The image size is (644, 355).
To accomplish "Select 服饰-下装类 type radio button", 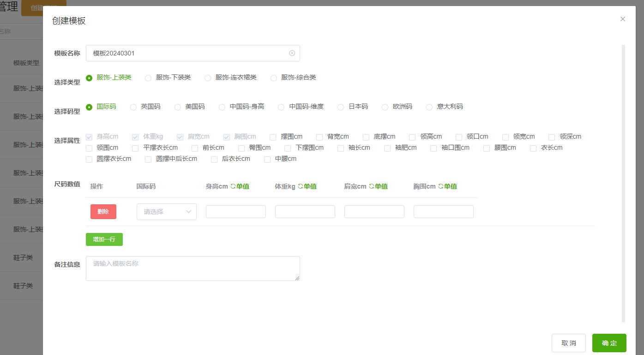I will 148,78.
